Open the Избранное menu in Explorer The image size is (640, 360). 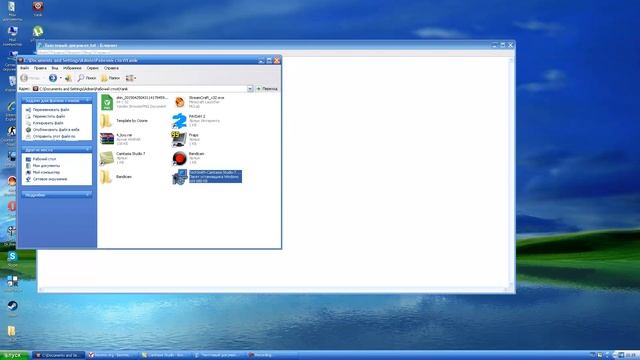[x=72, y=68]
